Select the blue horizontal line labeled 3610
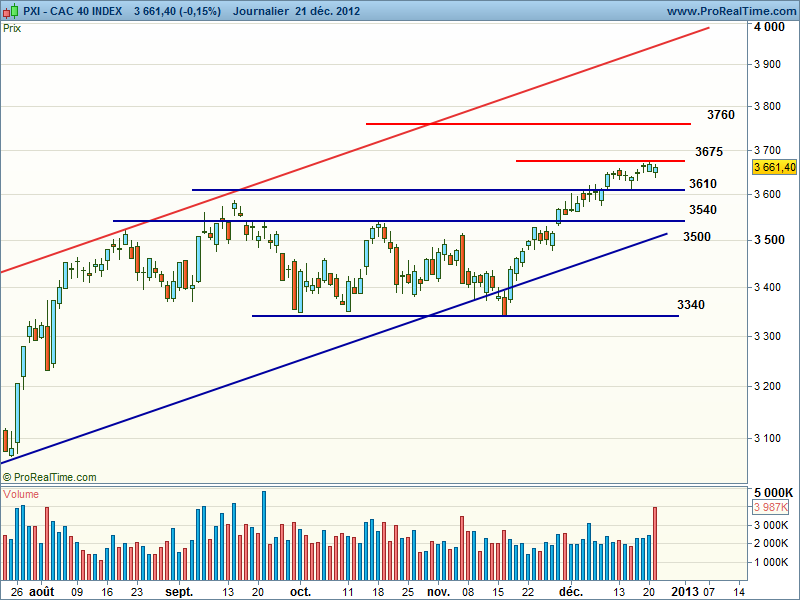The image size is (800, 600). click(400, 190)
